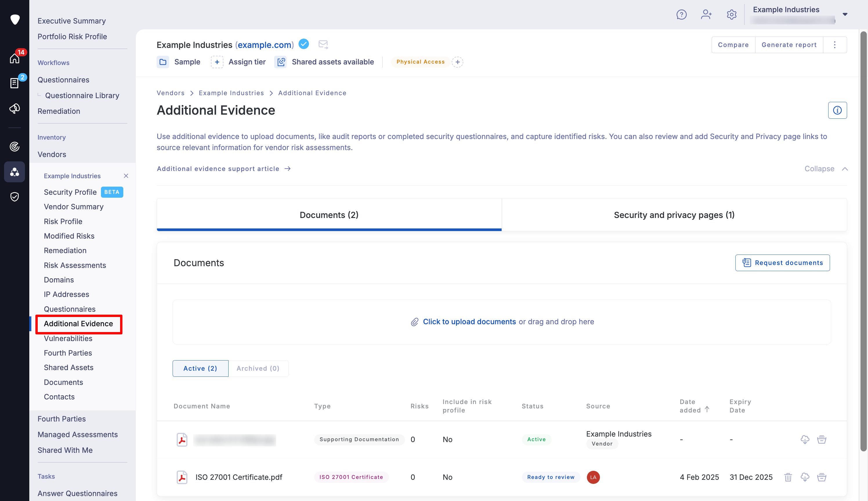Click the LA avatar in Source column
This screenshot has width=868, height=501.
coord(593,477)
